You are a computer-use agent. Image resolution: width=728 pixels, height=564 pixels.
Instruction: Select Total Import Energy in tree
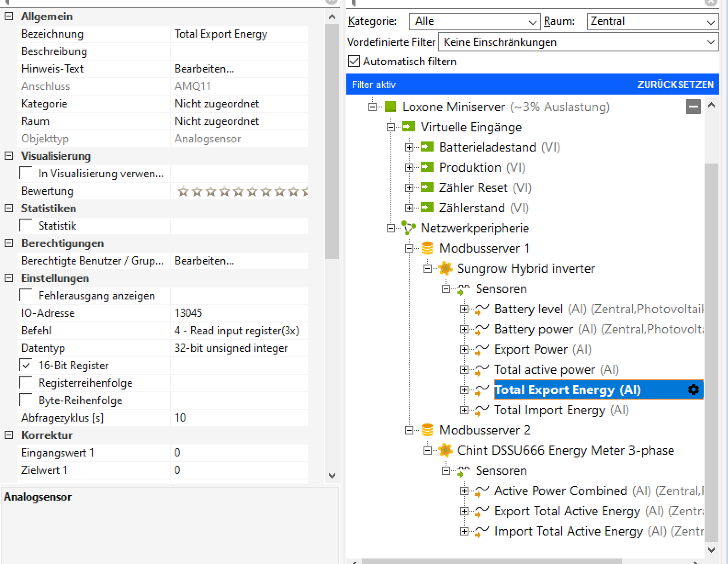coord(549,410)
